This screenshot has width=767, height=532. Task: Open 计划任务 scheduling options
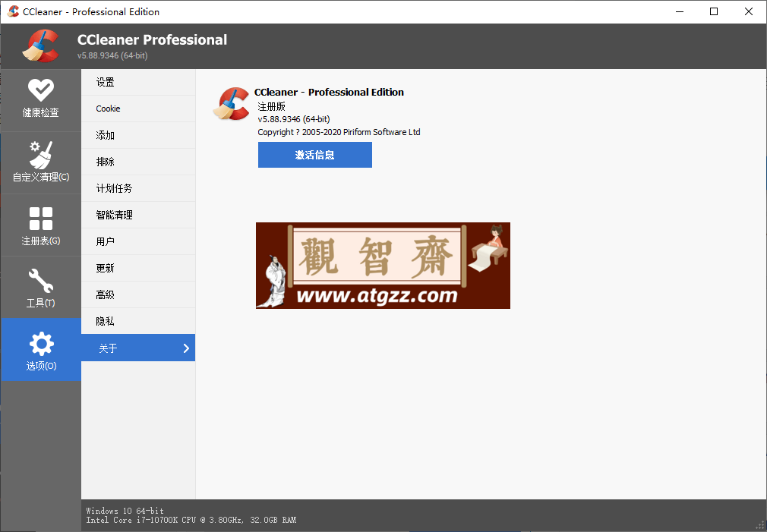138,188
